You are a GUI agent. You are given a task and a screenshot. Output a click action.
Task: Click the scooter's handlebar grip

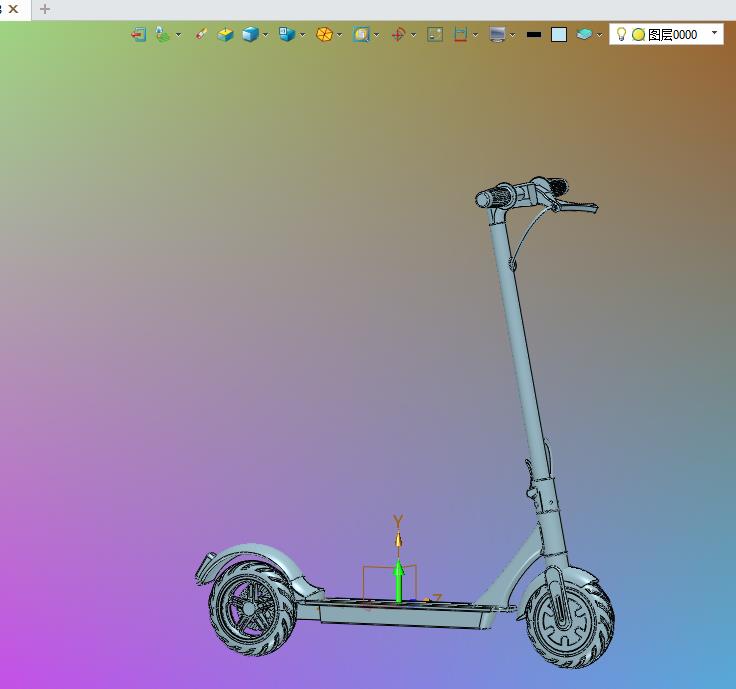pos(493,196)
